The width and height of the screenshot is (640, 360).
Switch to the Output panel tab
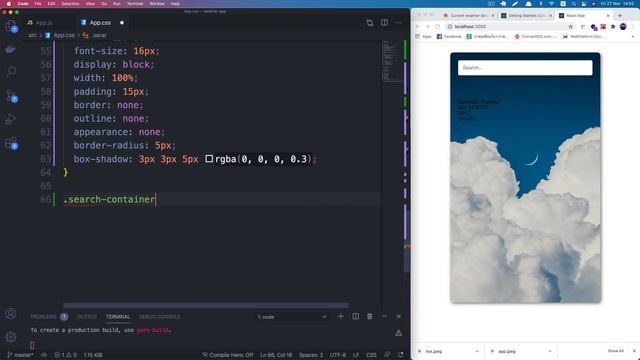(87, 317)
